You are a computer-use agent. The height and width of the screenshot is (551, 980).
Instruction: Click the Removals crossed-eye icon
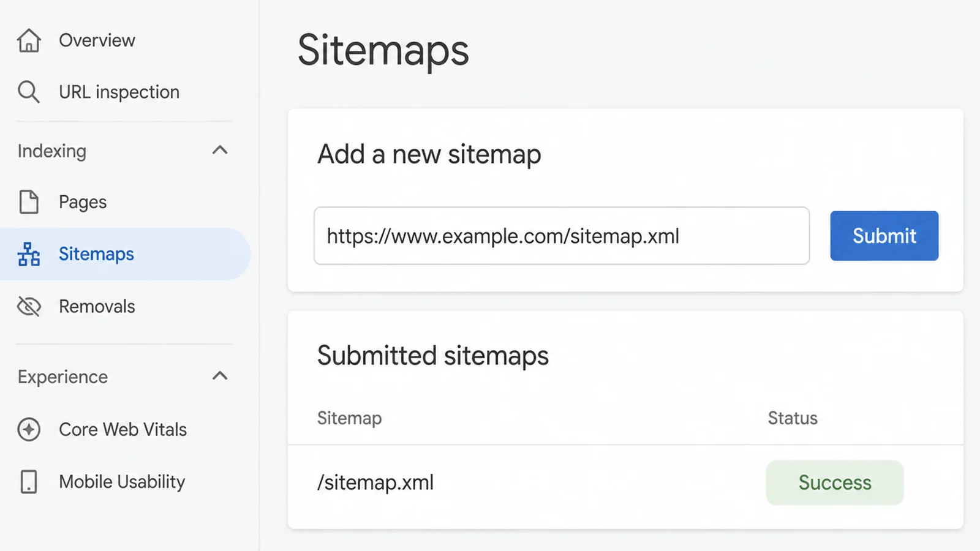click(x=29, y=306)
